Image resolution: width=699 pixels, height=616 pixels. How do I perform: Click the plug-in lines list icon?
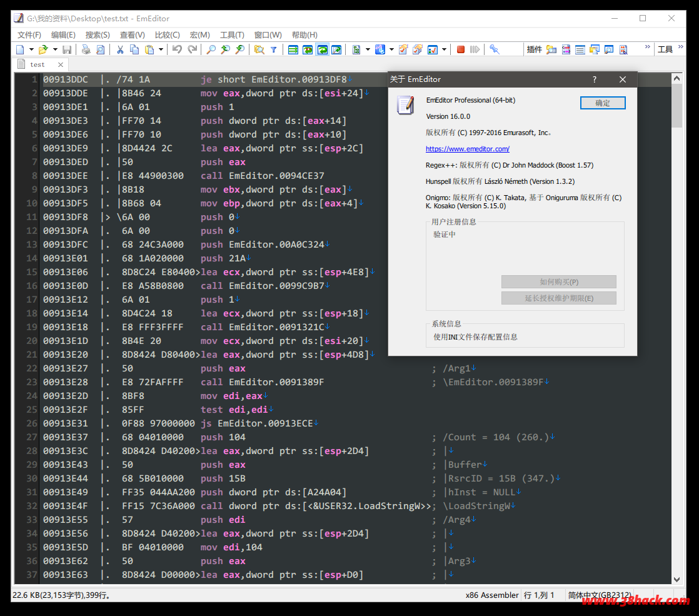[x=580, y=49]
